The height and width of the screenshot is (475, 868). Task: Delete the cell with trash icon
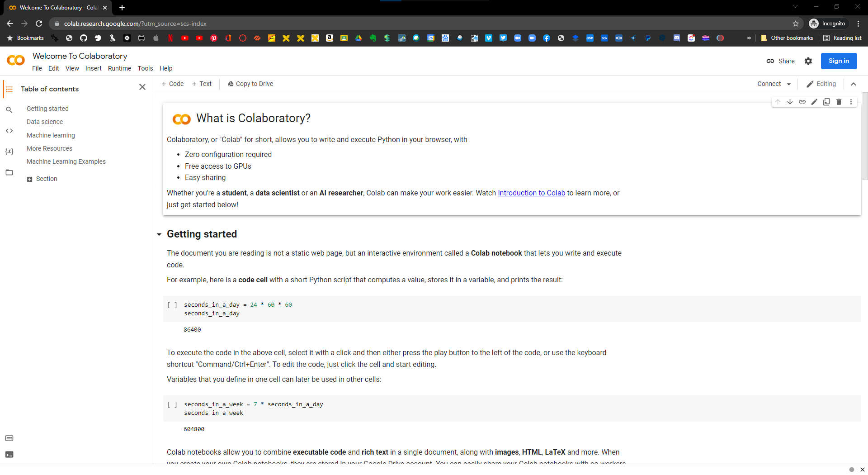point(839,102)
